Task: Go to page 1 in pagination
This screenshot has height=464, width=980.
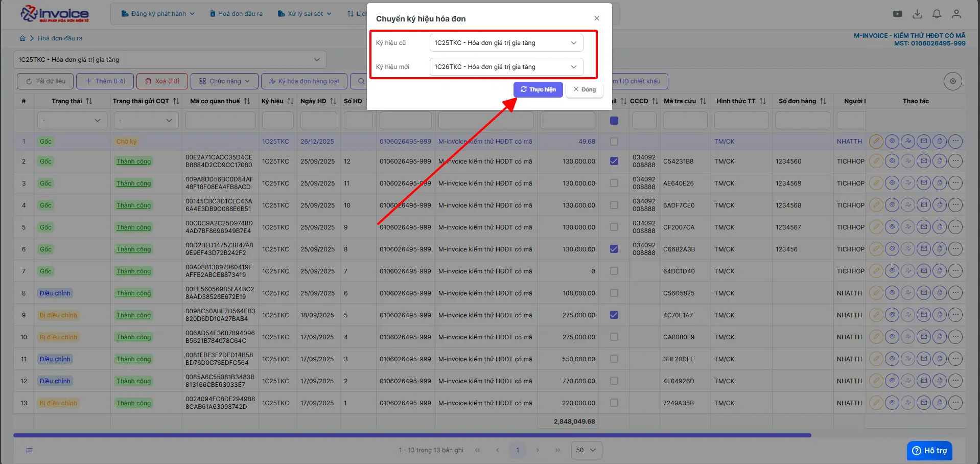Action: pos(518,450)
